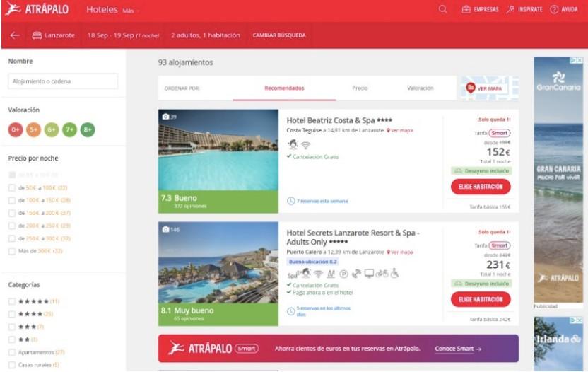Click the wifi icon of Hotel Beatriz
The width and height of the screenshot is (588, 372).
point(305,145)
